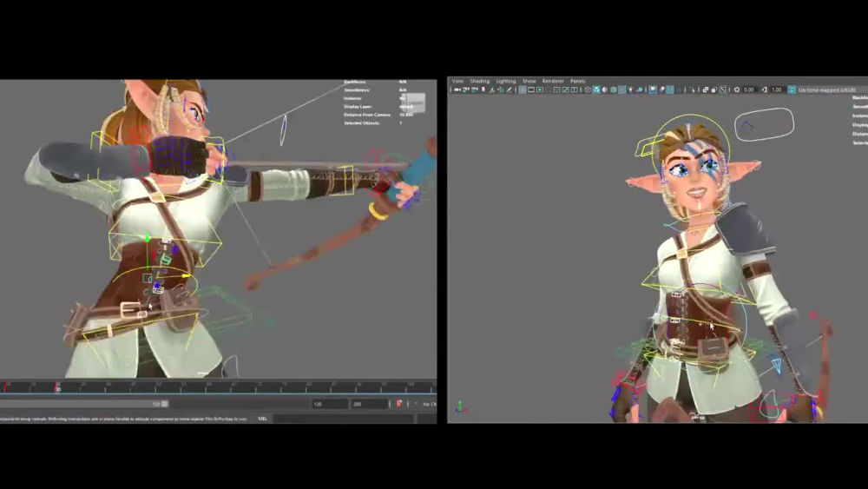Click the Isolate Select icon
This screenshot has width=868, height=489.
(x=692, y=89)
